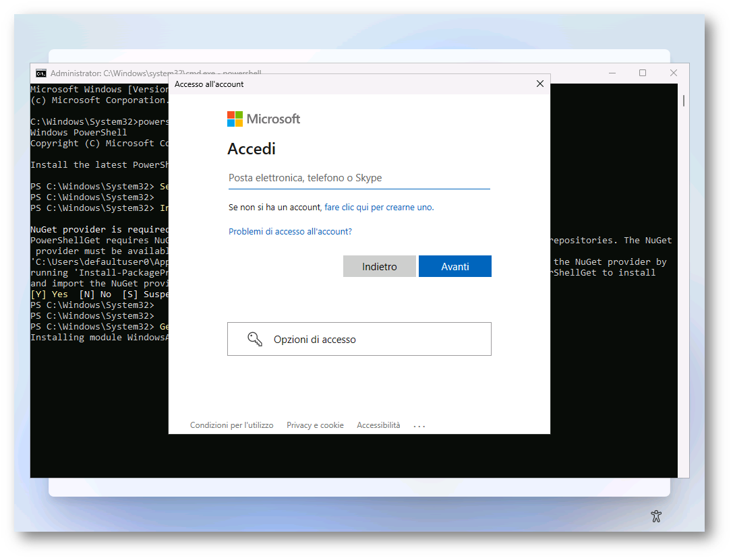Open Condizioni per l'utilizzo link
This screenshot has height=560, width=733.
[231, 425]
